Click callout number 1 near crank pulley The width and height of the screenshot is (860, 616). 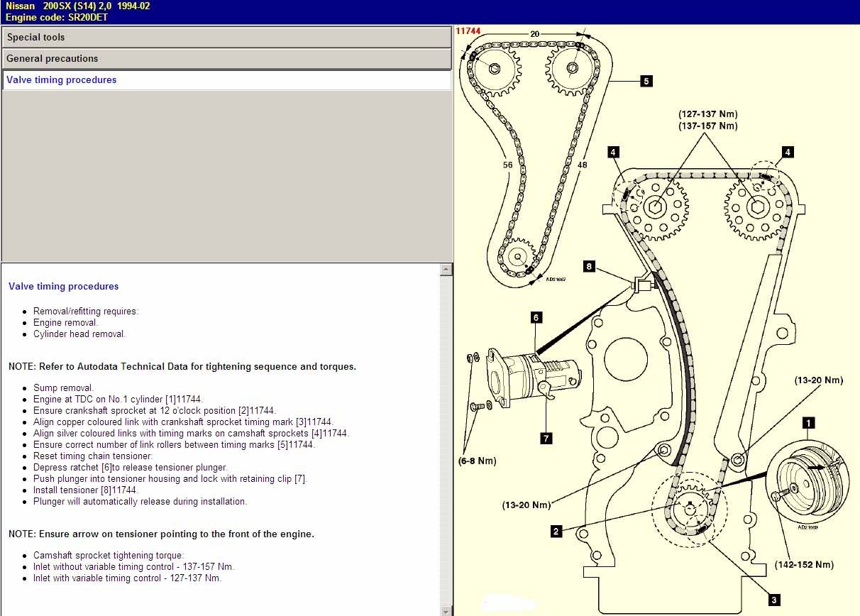pyautogui.click(x=808, y=423)
